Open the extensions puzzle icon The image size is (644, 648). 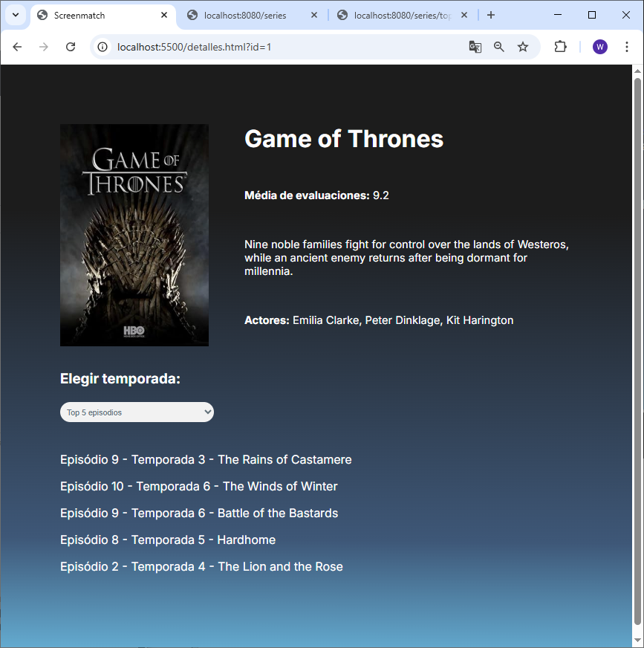(560, 47)
